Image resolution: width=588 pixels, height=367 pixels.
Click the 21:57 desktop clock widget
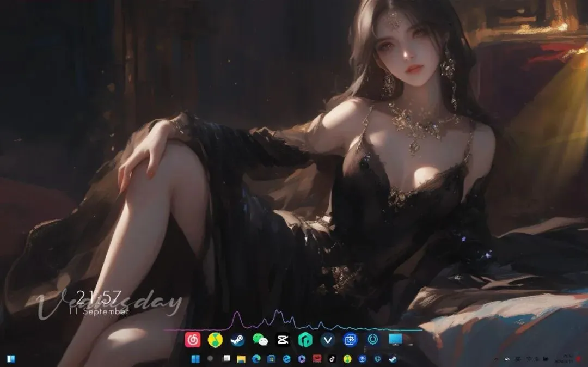tap(99, 297)
